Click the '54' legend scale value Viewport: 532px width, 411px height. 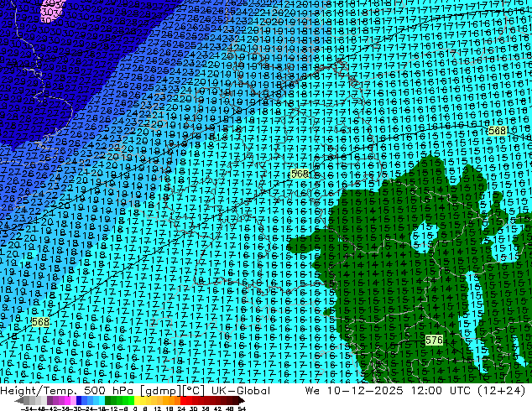coord(242,409)
